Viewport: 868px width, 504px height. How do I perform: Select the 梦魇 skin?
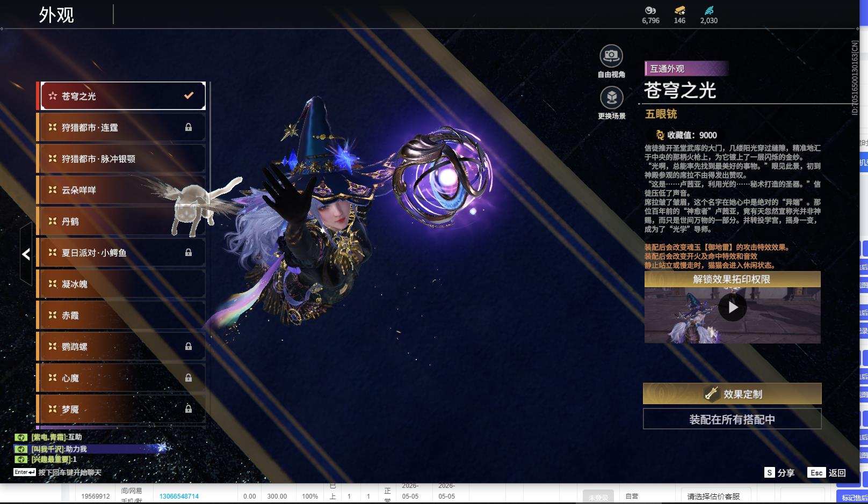tap(121, 409)
